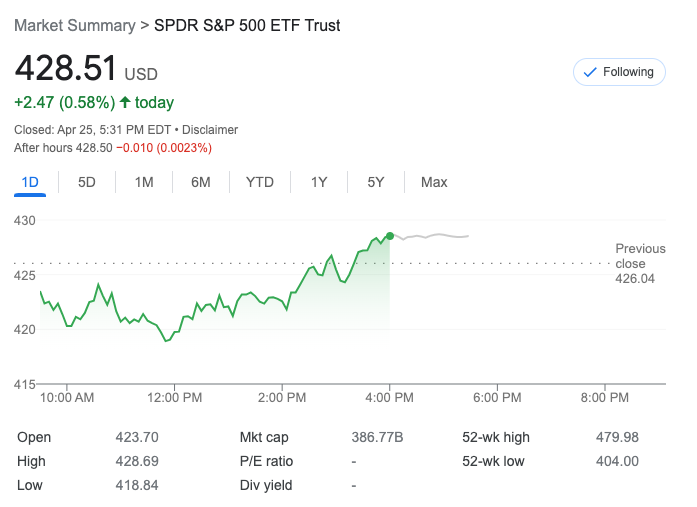Open the Market Summary breadcrumb link

pyautogui.click(x=74, y=25)
